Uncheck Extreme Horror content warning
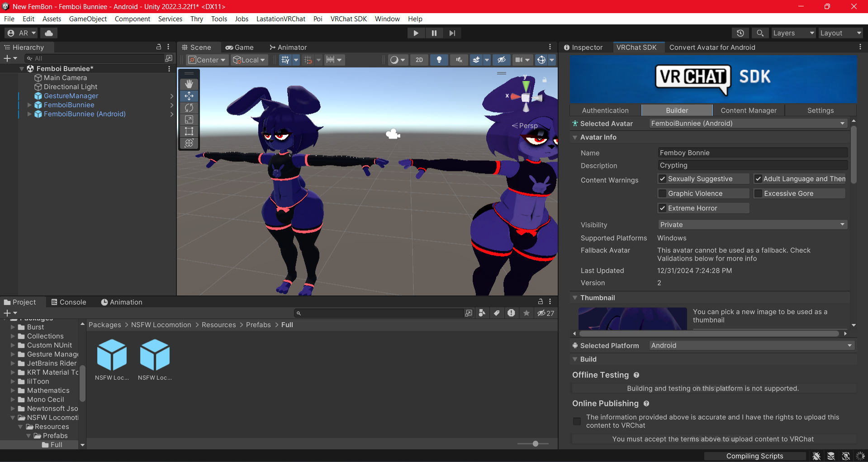This screenshot has width=868, height=462. 662,208
